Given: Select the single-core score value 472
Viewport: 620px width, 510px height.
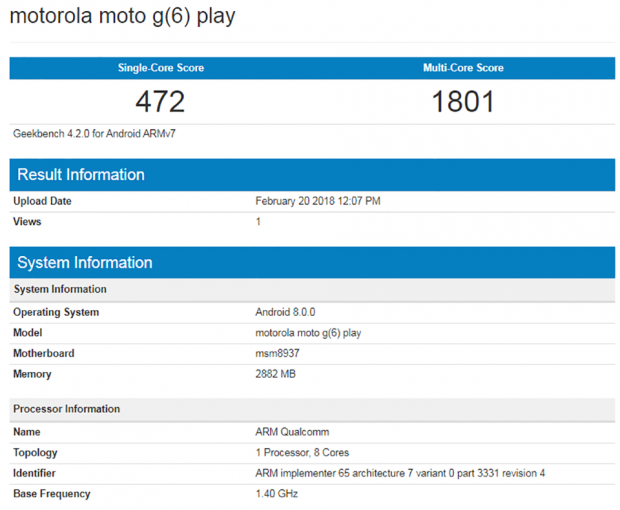Looking at the screenshot, I should tap(160, 102).
